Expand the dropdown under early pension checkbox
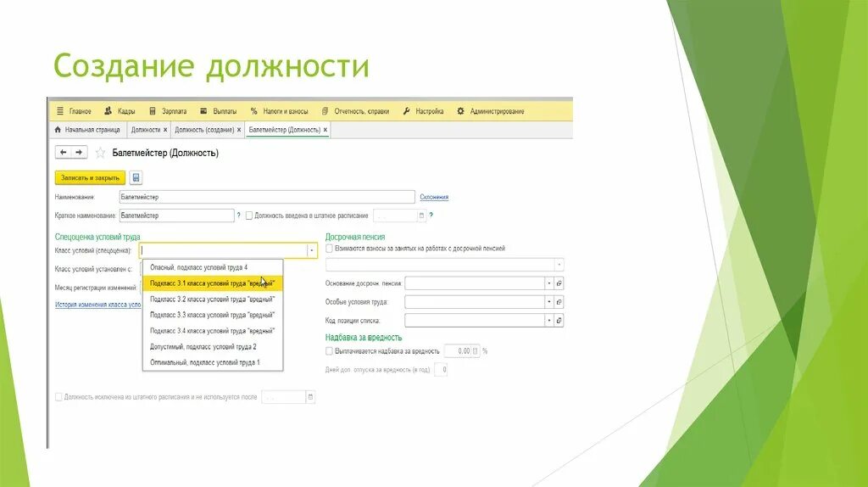868x487 pixels. tap(559, 265)
